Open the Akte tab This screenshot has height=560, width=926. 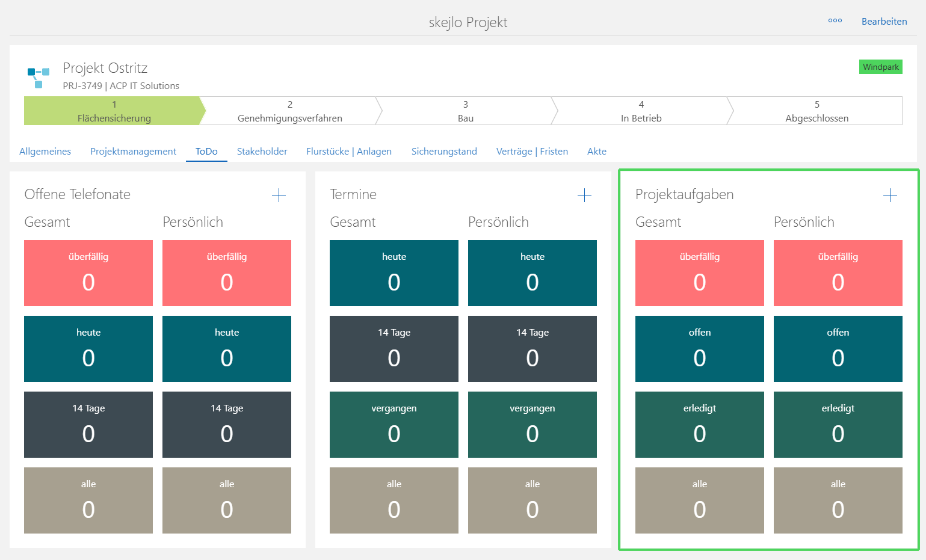596,152
